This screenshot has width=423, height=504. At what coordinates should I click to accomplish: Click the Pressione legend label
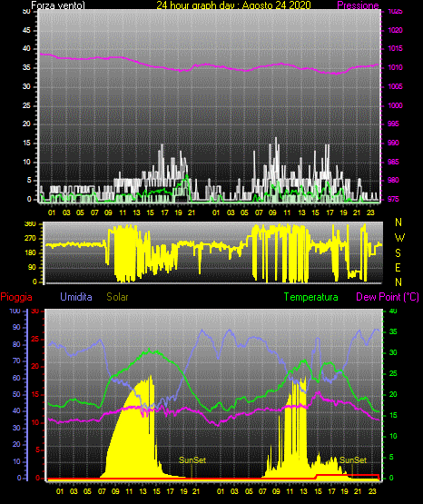point(358,5)
